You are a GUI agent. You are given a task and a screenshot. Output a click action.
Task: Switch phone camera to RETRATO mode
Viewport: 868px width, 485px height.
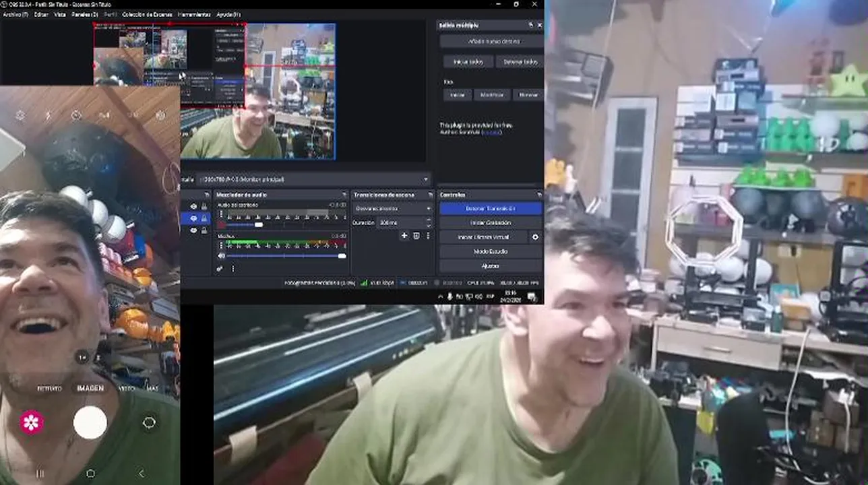pyautogui.click(x=49, y=389)
